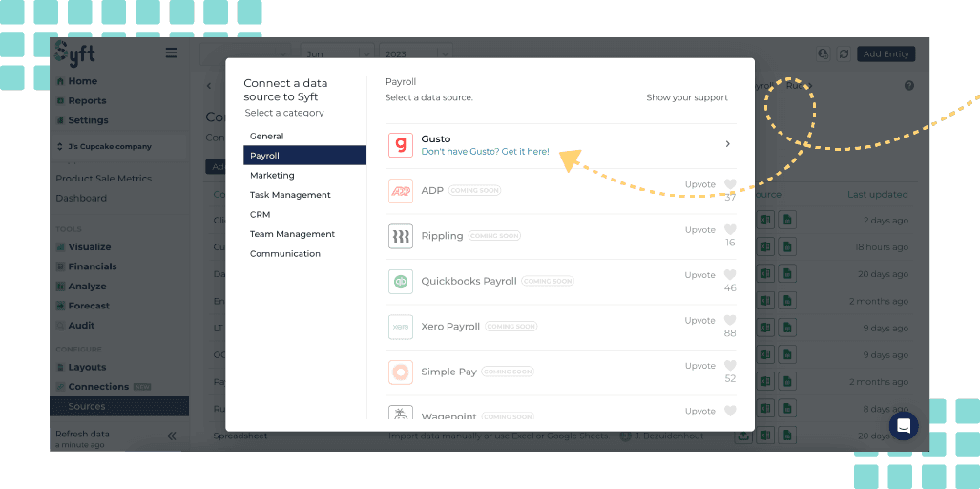This screenshot has height=489, width=980.
Task: Upvote Xero Payroll with the heart
Action: 730,320
